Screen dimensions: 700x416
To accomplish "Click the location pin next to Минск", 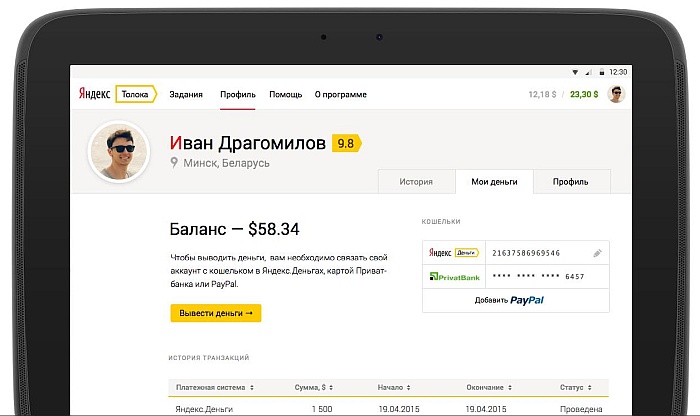I will [174, 163].
